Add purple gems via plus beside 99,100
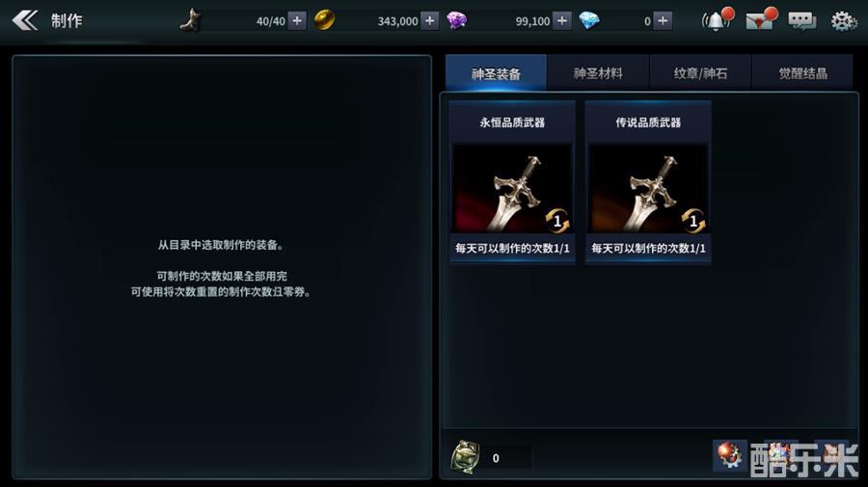Image resolution: width=868 pixels, height=487 pixels. click(x=562, y=21)
